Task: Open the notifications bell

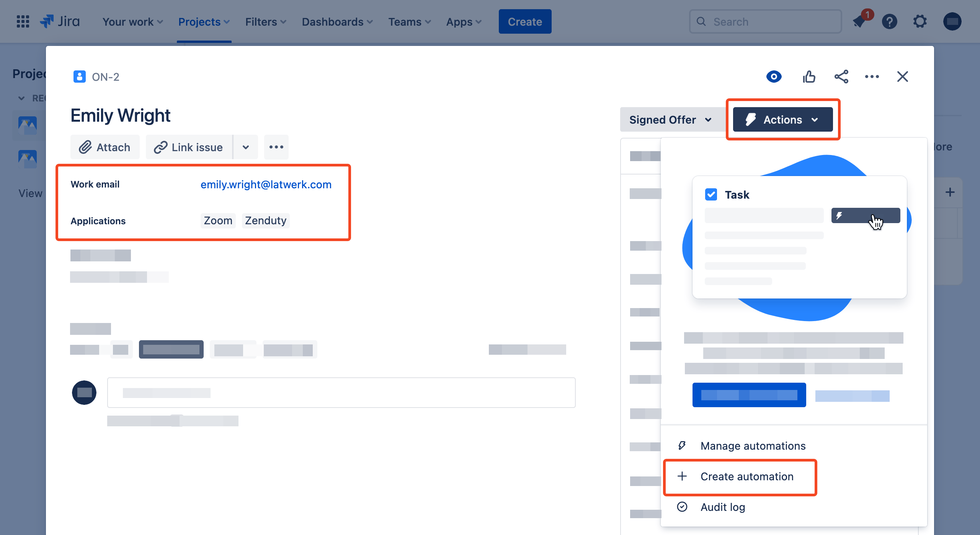Action: pos(859,21)
